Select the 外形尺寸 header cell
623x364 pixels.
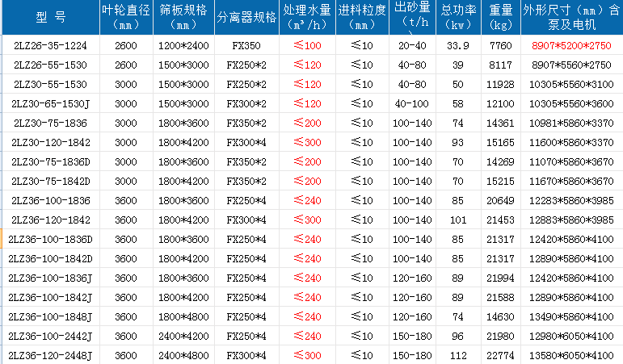(x=572, y=17)
